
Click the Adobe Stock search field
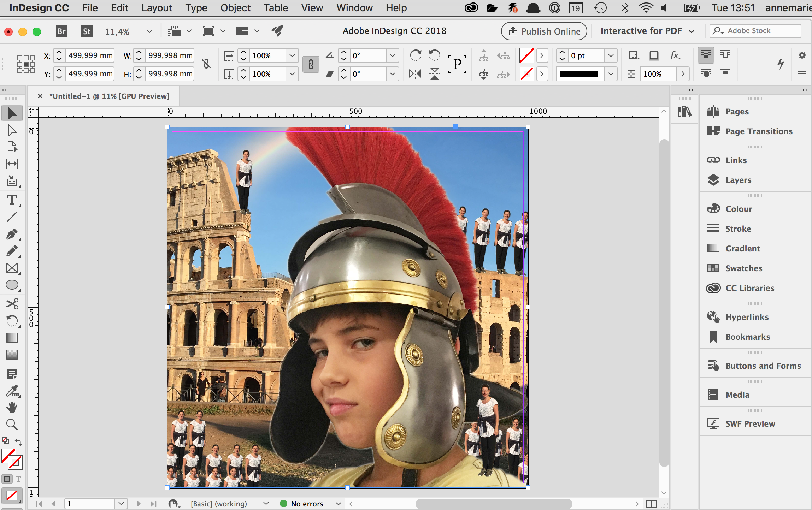pos(755,31)
